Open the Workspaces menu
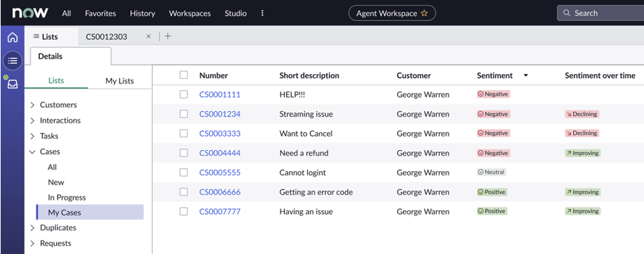 190,13
